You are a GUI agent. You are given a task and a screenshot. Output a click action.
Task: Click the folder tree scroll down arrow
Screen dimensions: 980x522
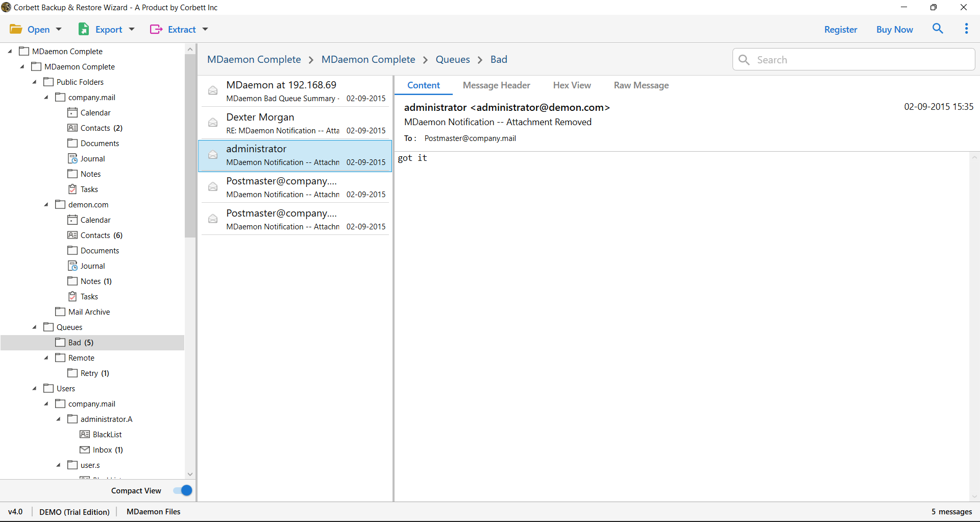(190, 474)
